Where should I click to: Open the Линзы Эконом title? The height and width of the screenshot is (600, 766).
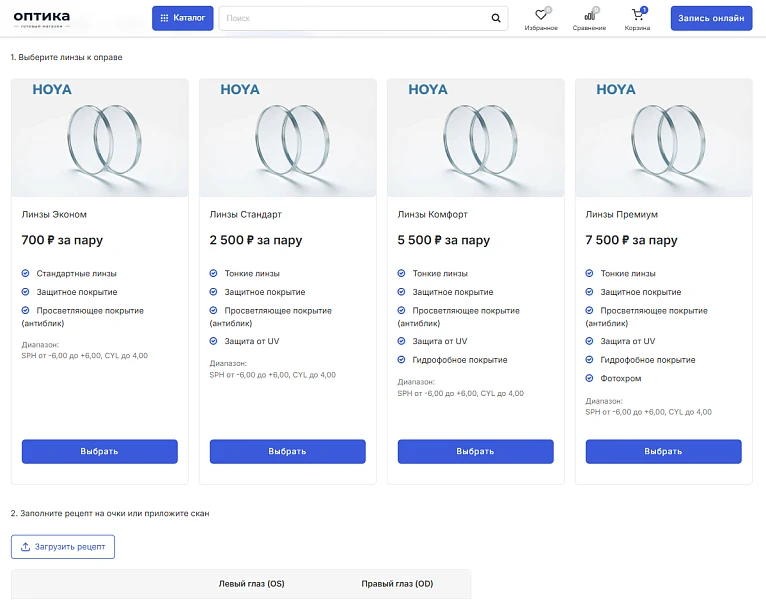(54, 214)
